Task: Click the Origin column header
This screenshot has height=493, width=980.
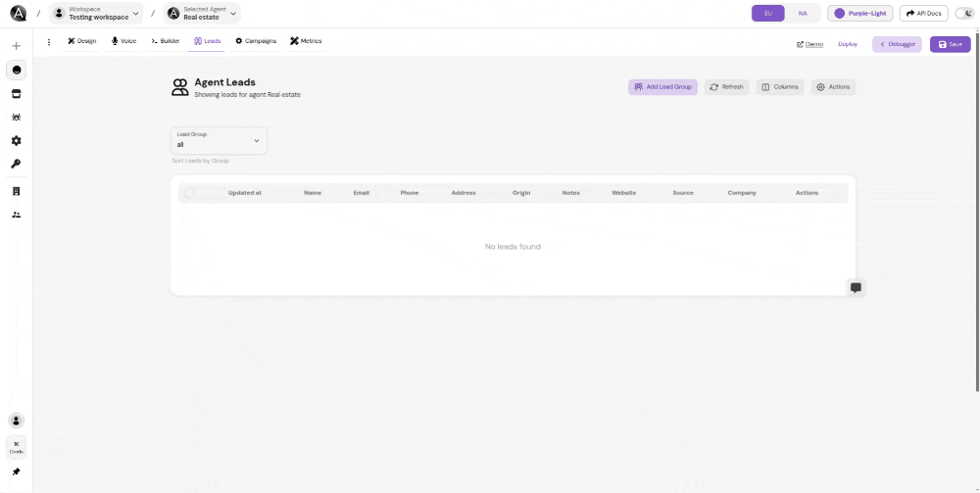Action: click(x=521, y=193)
